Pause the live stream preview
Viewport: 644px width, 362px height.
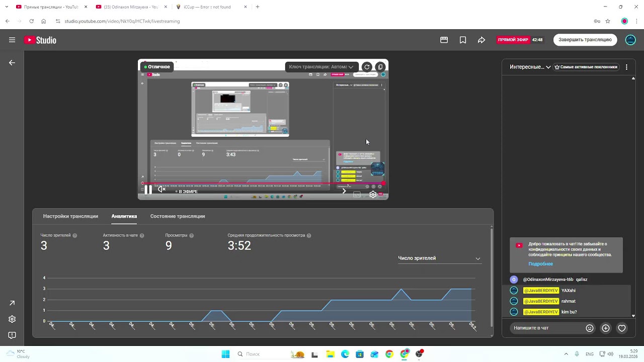[x=148, y=190]
